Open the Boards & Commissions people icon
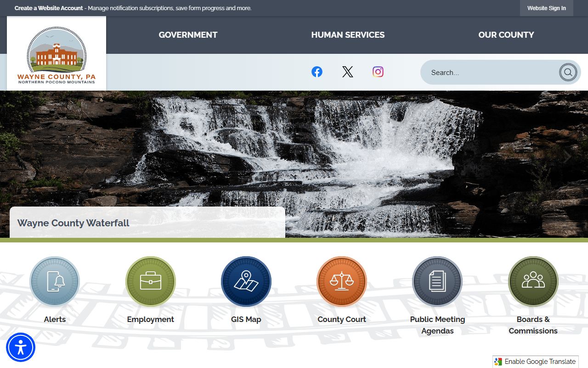Viewport: 588px width, 368px height. point(533,281)
